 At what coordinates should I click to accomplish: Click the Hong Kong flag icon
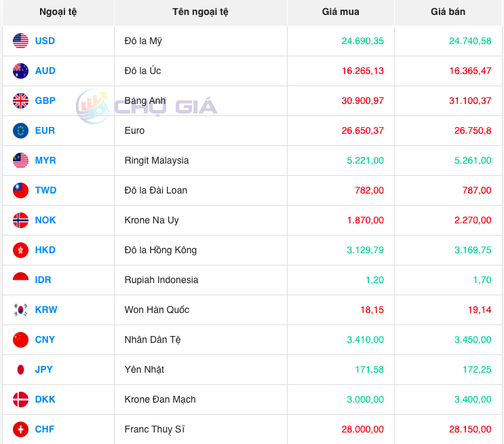pyautogui.click(x=20, y=250)
